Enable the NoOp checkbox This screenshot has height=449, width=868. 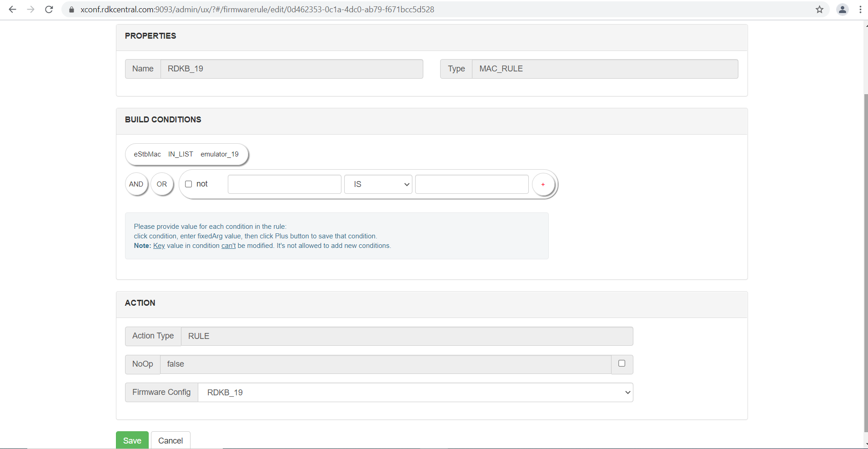tap(622, 363)
